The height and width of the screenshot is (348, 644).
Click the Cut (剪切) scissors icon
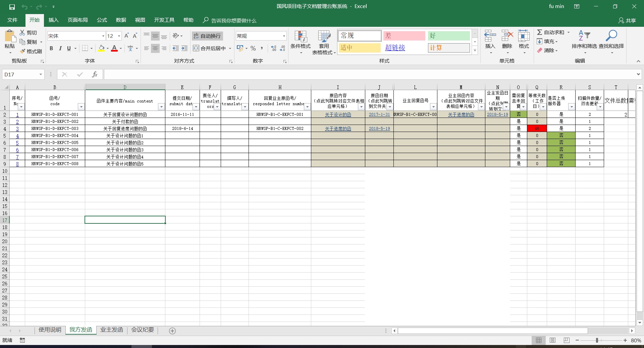[22, 32]
